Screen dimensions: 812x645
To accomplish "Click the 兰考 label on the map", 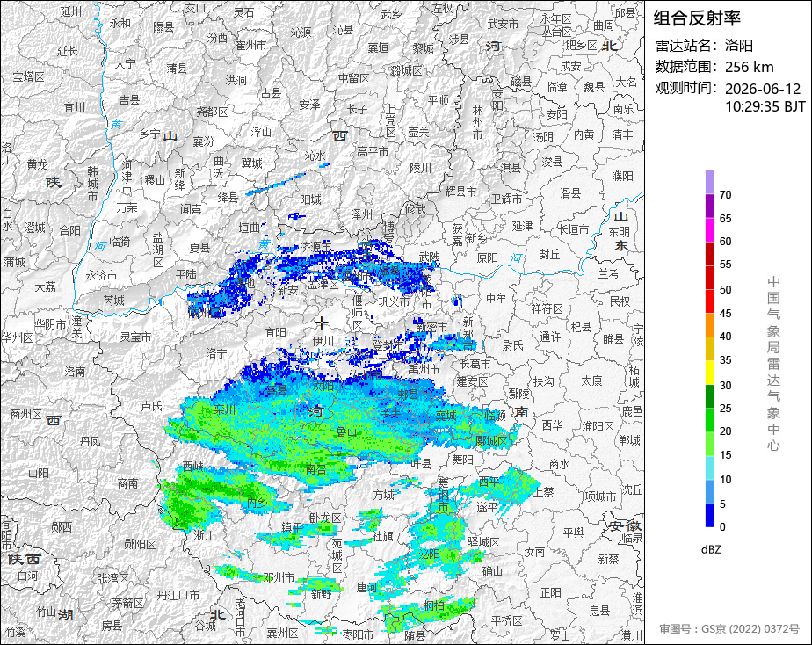I will pos(608,272).
